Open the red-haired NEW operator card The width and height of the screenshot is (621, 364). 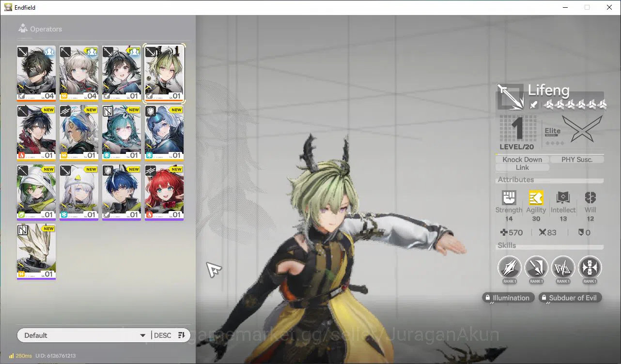(x=164, y=193)
